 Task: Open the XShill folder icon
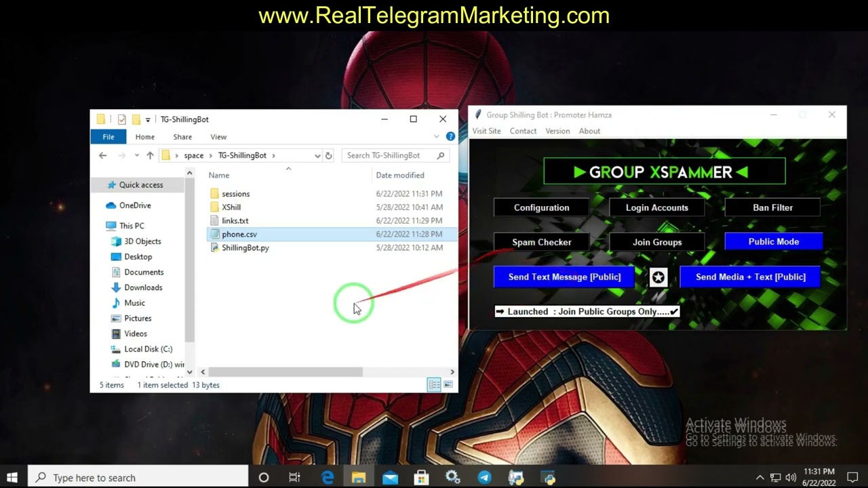(x=214, y=207)
